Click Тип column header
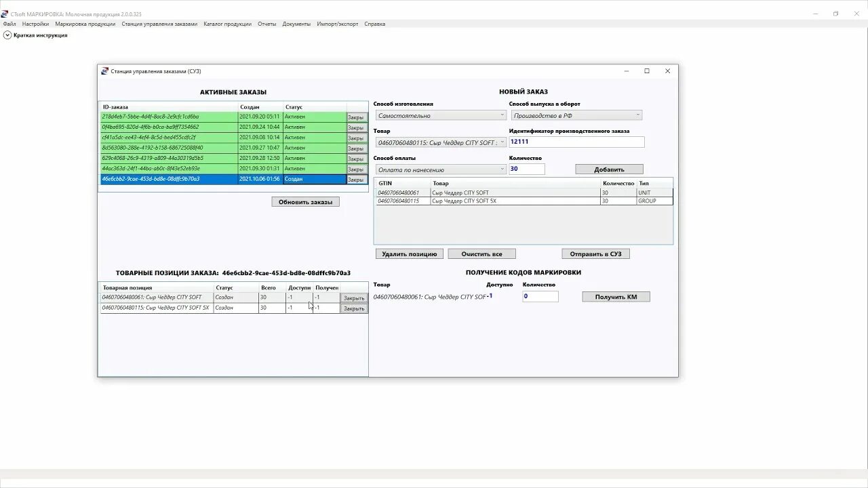This screenshot has height=488, width=868. (x=654, y=184)
